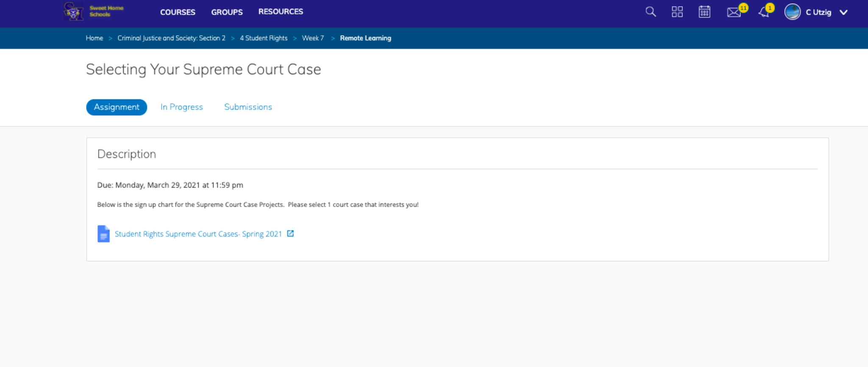868x367 pixels.
Task: Open the COURSES menu
Action: 178,12
